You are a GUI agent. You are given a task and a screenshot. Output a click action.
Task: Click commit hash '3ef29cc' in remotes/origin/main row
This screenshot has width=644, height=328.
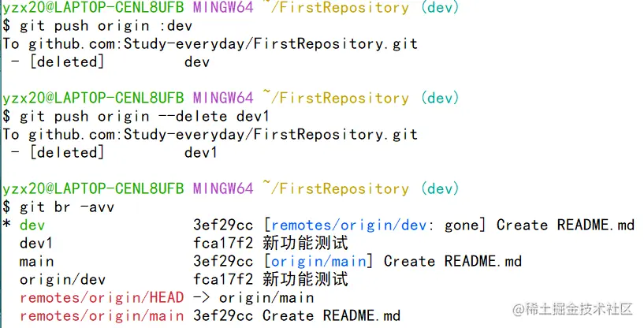click(223, 315)
